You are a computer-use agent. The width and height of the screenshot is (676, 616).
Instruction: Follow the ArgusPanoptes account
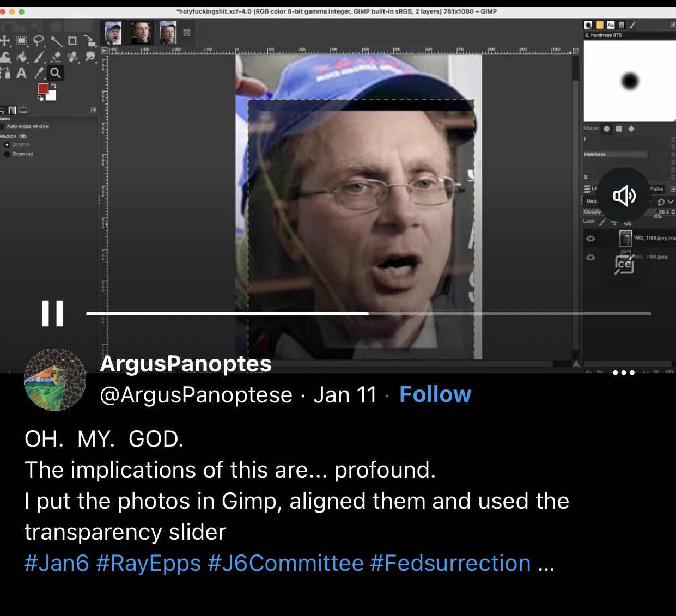435,394
